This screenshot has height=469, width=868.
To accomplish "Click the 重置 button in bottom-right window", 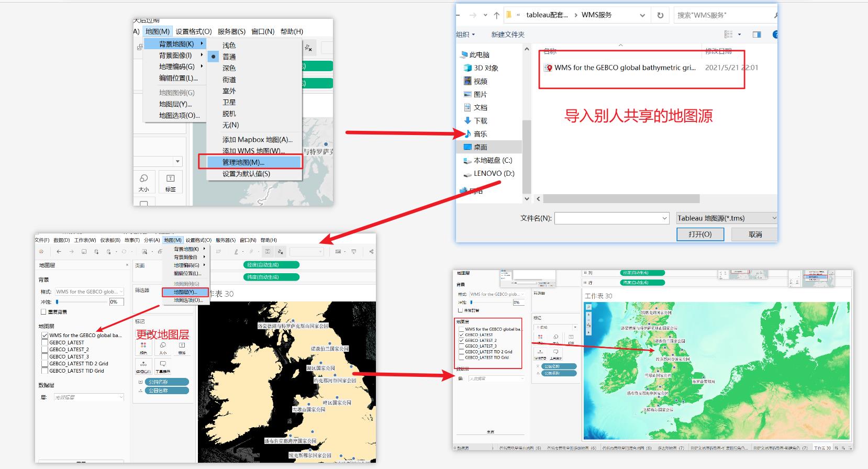I will pyautogui.click(x=490, y=432).
